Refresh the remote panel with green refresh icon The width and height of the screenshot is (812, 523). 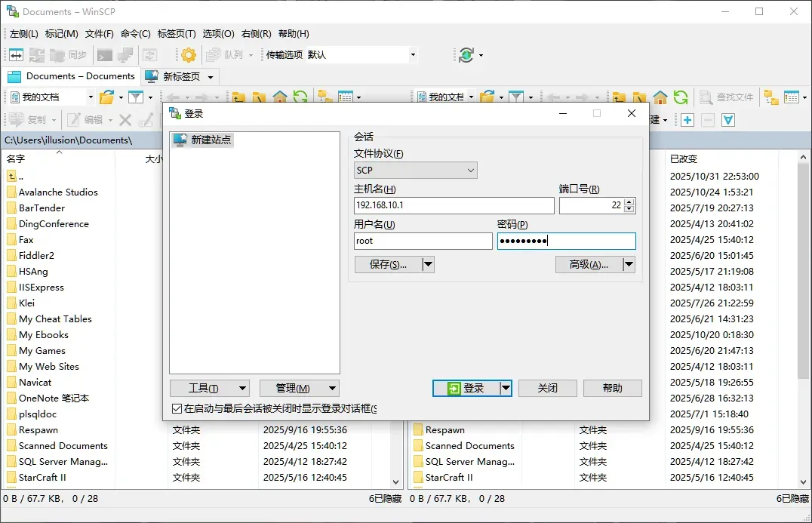(680, 97)
